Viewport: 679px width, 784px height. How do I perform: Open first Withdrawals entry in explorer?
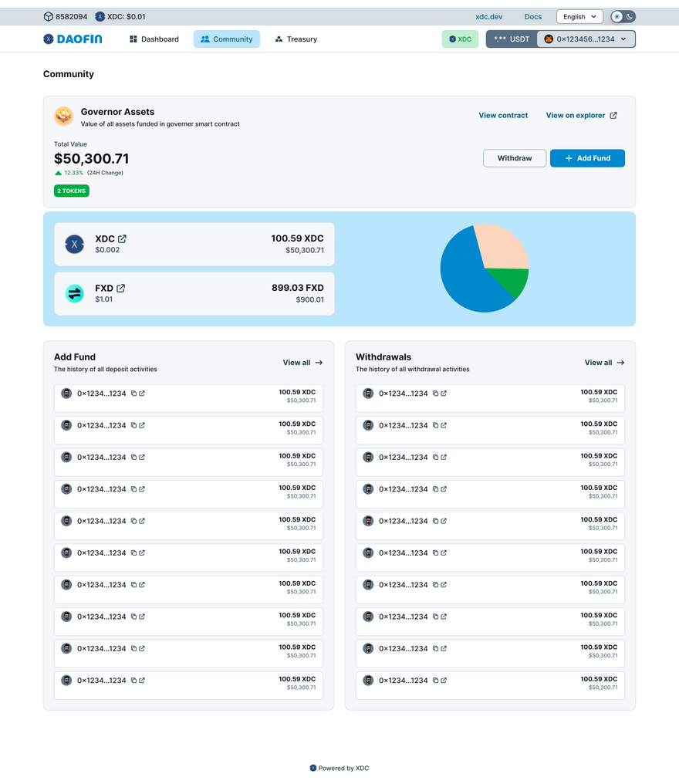[444, 394]
